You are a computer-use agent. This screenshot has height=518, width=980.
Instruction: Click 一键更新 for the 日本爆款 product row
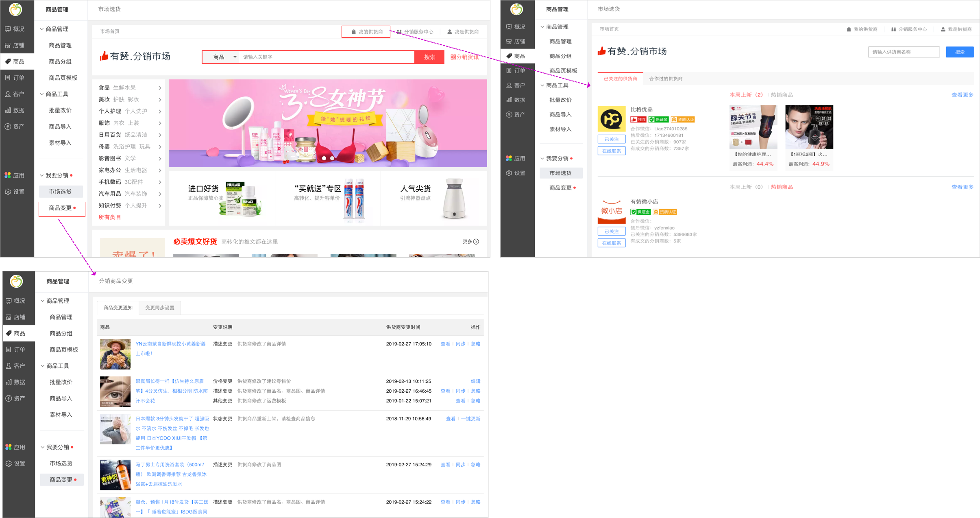(x=470, y=419)
